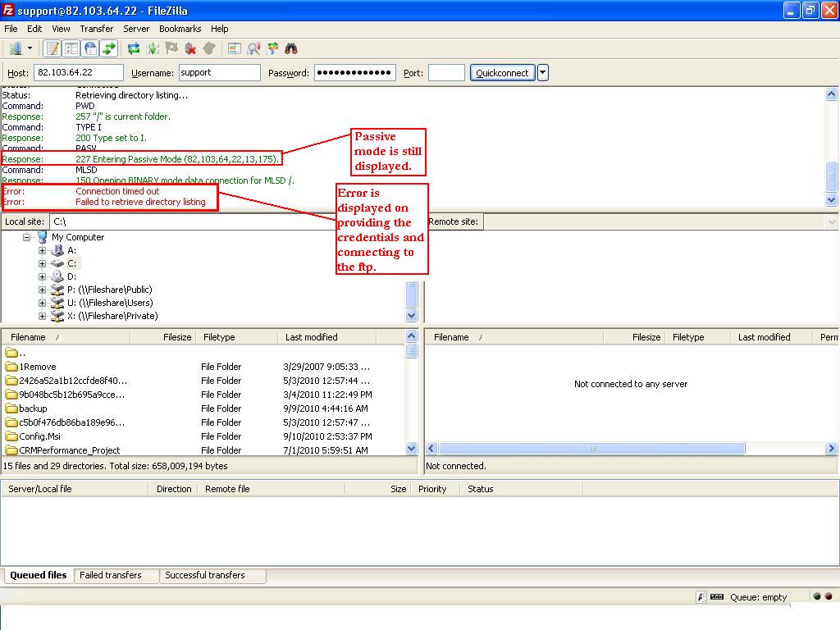Click the Password input field
This screenshot has height=630, width=840.
click(354, 72)
